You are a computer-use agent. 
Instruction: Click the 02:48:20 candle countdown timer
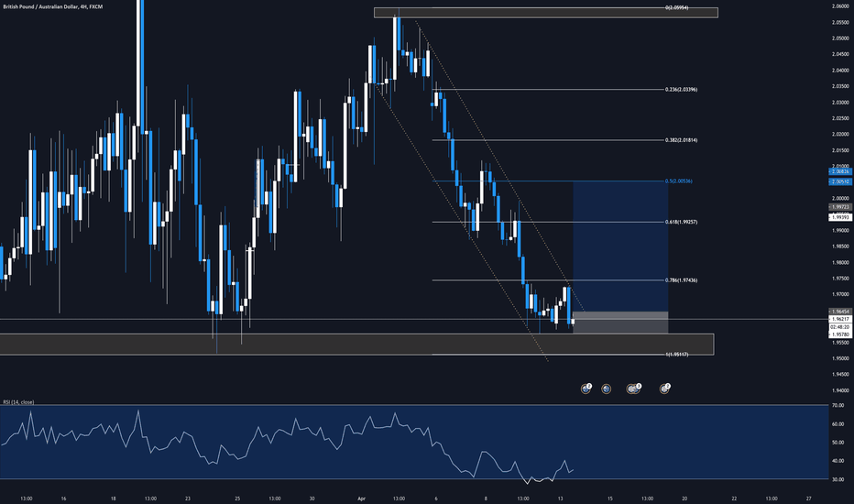(x=839, y=327)
